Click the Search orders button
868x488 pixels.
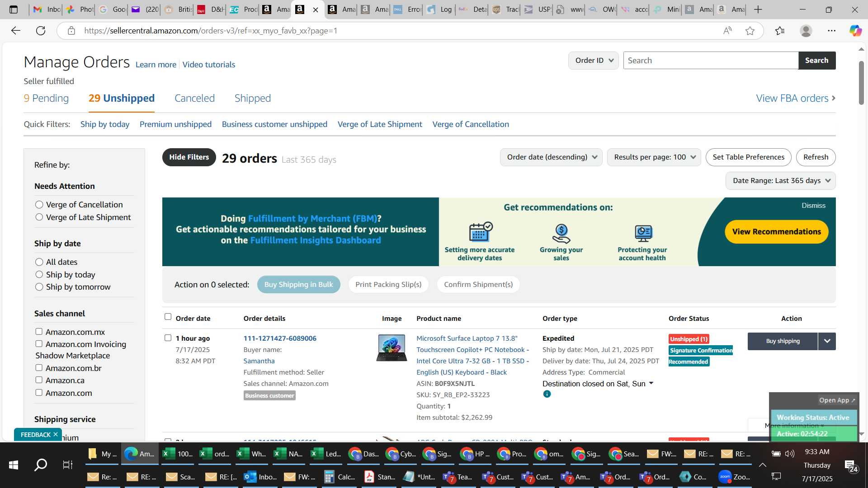click(x=816, y=61)
